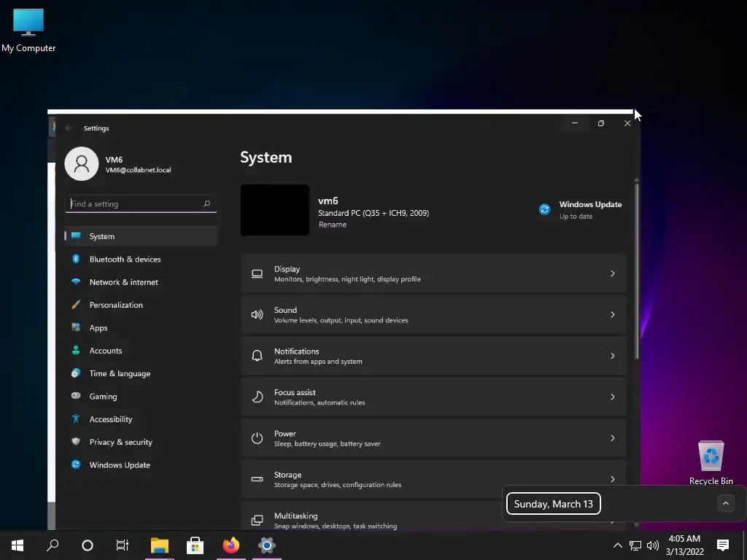Screen dimensions: 747x560
Task: Expand Storage row chevron
Action: 612,479
